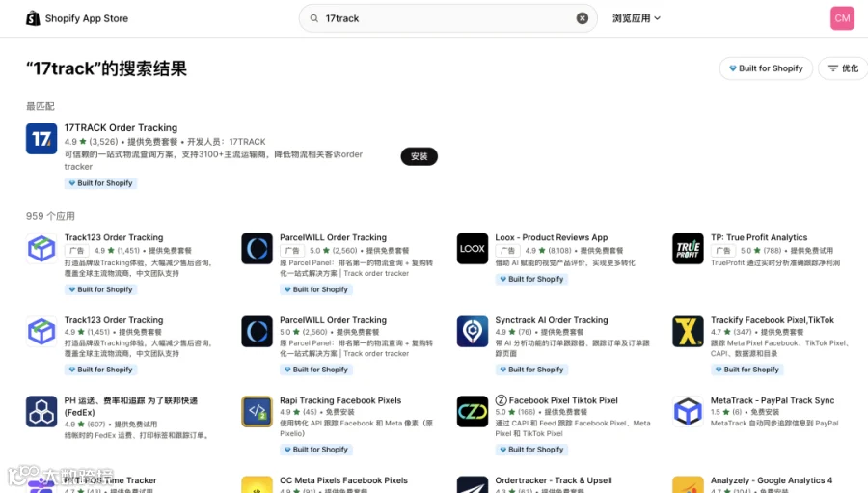Click the 959 个应用 result count
Viewport: 868px width, 493px height.
pos(50,216)
